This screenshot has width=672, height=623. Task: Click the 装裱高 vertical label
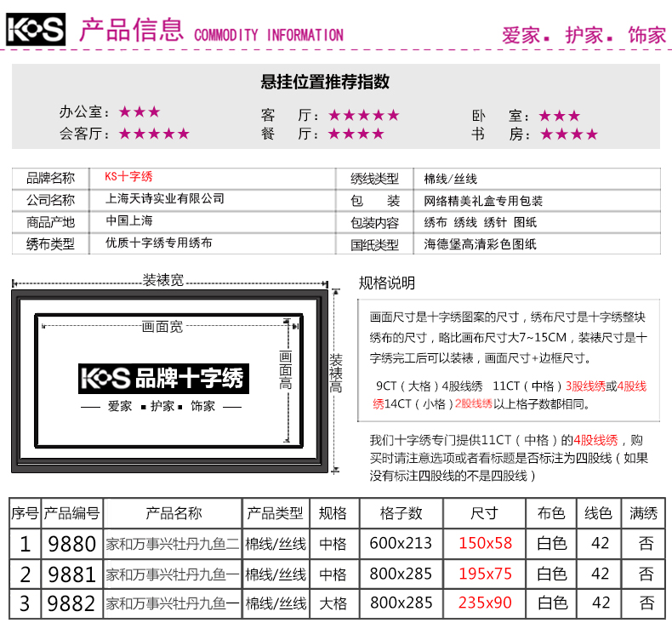click(x=335, y=374)
